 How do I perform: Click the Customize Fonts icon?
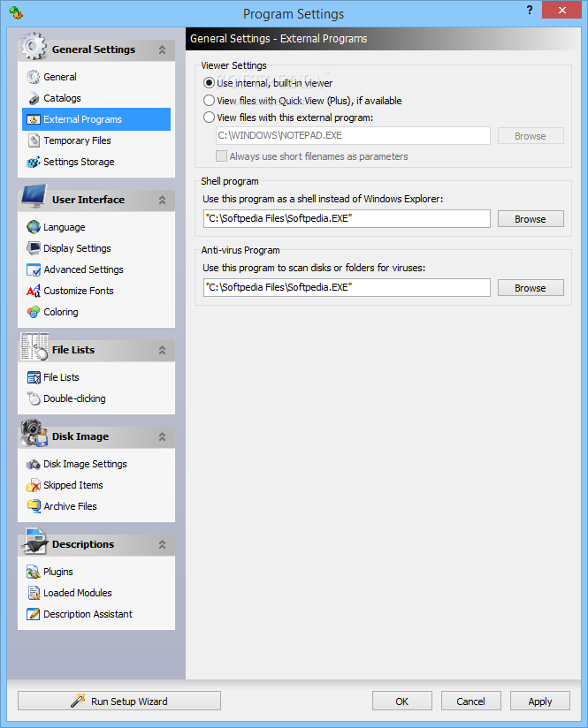pyautogui.click(x=33, y=291)
